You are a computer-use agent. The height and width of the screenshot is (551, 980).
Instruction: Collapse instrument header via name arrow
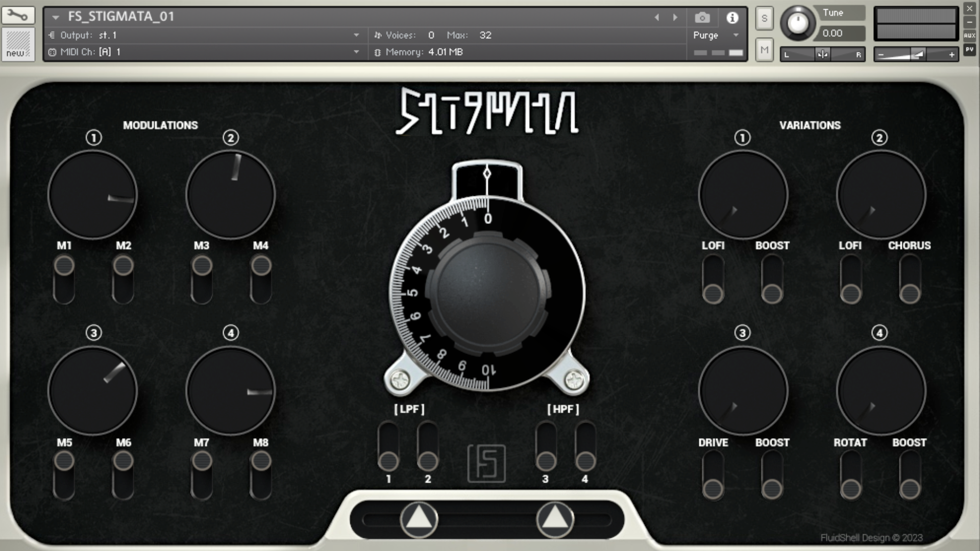point(56,17)
